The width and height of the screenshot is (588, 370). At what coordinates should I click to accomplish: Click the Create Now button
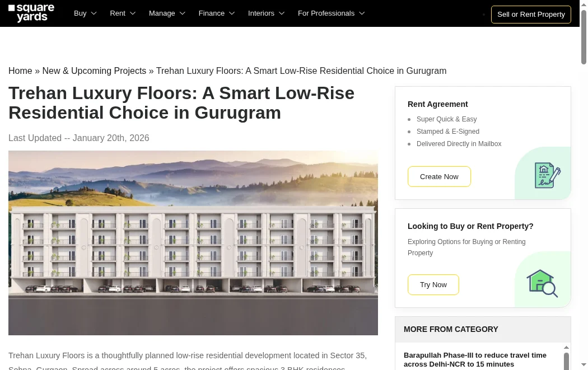coord(439,176)
